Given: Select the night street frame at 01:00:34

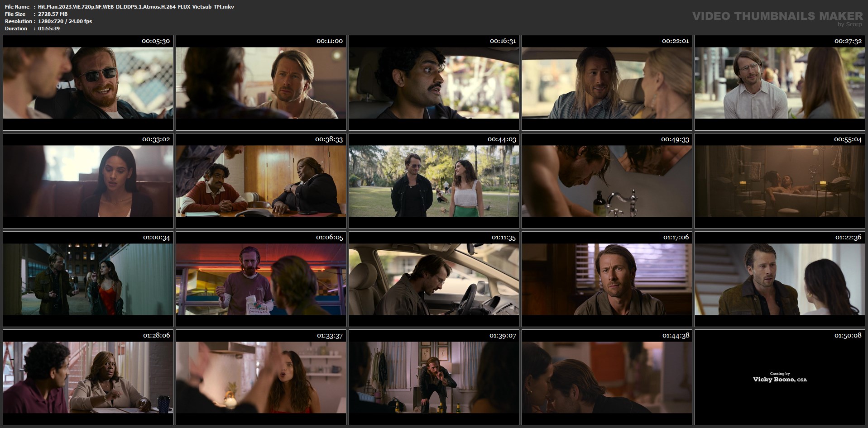Looking at the screenshot, I should point(88,279).
